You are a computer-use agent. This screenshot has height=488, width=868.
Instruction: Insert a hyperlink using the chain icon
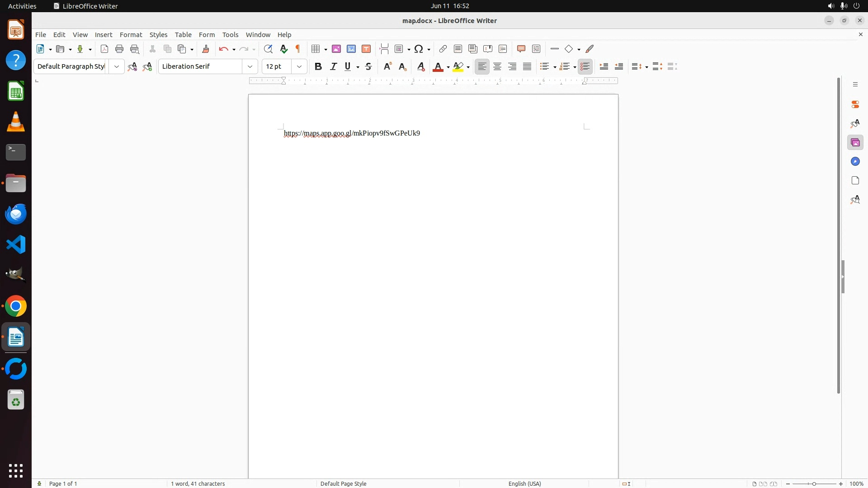point(443,49)
